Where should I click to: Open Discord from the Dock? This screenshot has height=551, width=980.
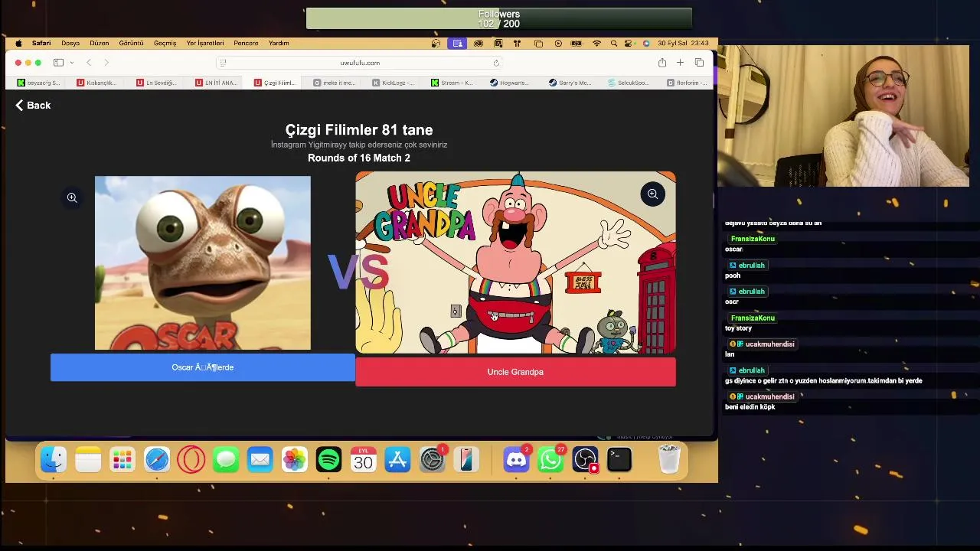point(517,459)
